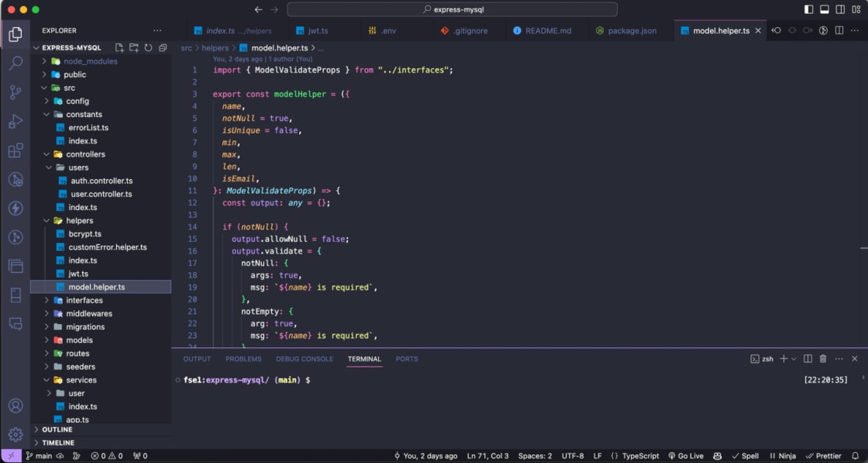This screenshot has height=463, width=868.
Task: Go forward using the navigation arrow
Action: [x=274, y=9]
